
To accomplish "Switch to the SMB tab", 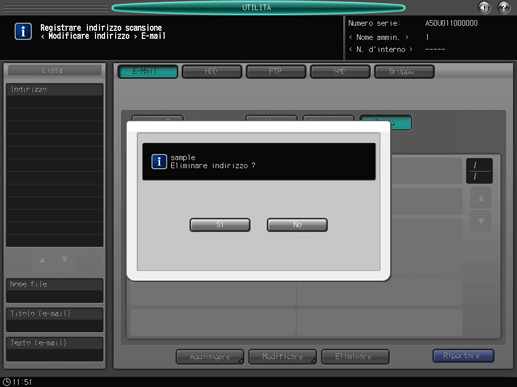I will click(x=340, y=71).
